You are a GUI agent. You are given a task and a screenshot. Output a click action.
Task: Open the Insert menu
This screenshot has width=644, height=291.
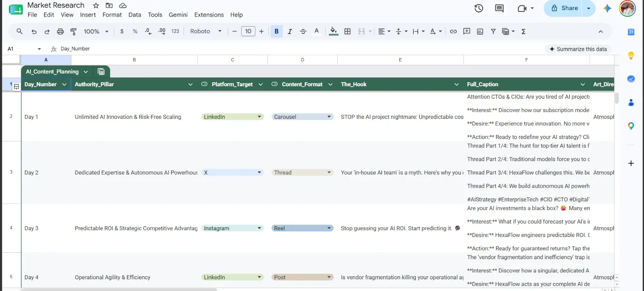[88, 15]
